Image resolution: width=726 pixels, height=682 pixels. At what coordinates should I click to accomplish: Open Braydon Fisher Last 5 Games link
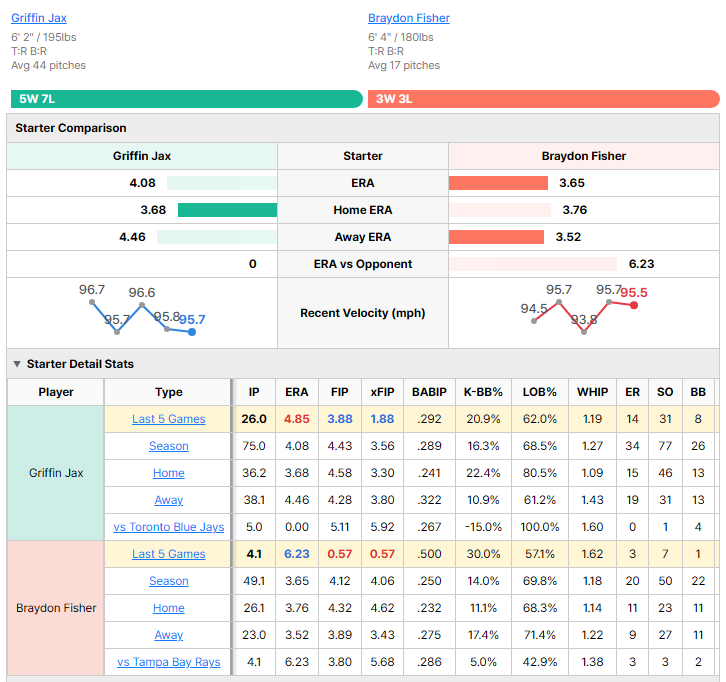coord(169,554)
